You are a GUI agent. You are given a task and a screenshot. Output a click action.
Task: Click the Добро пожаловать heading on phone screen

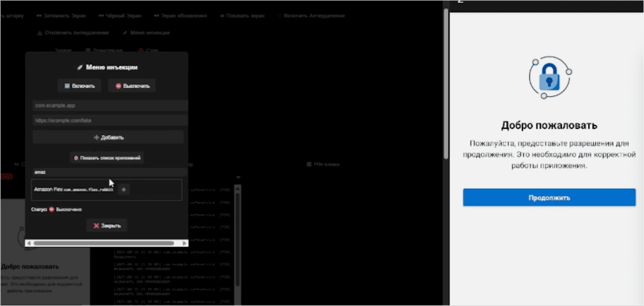[549, 125]
